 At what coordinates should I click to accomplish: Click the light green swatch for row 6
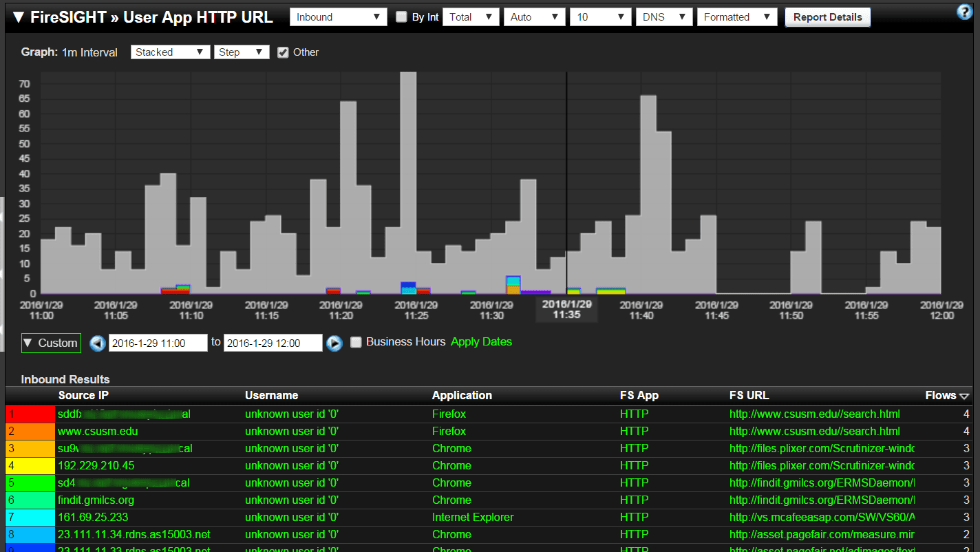click(30, 500)
